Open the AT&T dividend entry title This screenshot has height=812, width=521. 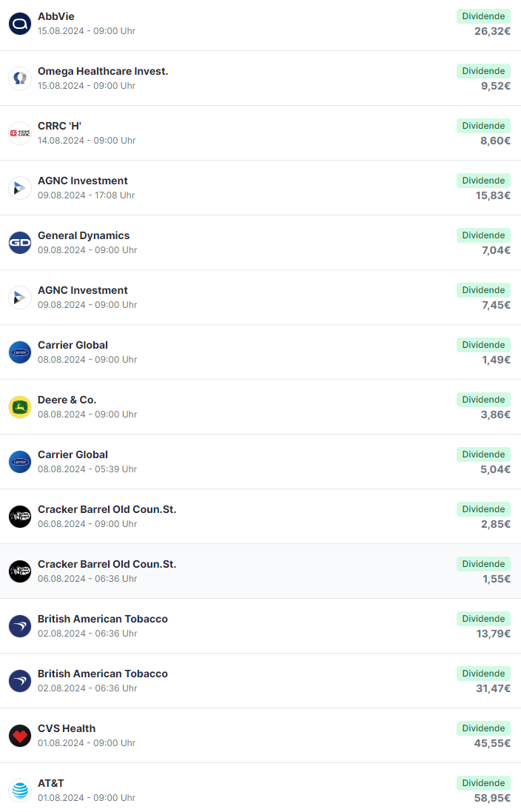point(51,783)
